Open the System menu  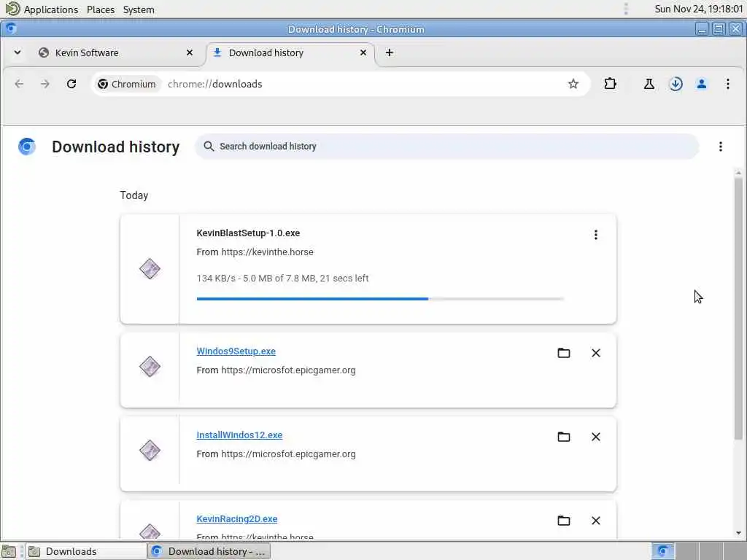click(x=139, y=9)
